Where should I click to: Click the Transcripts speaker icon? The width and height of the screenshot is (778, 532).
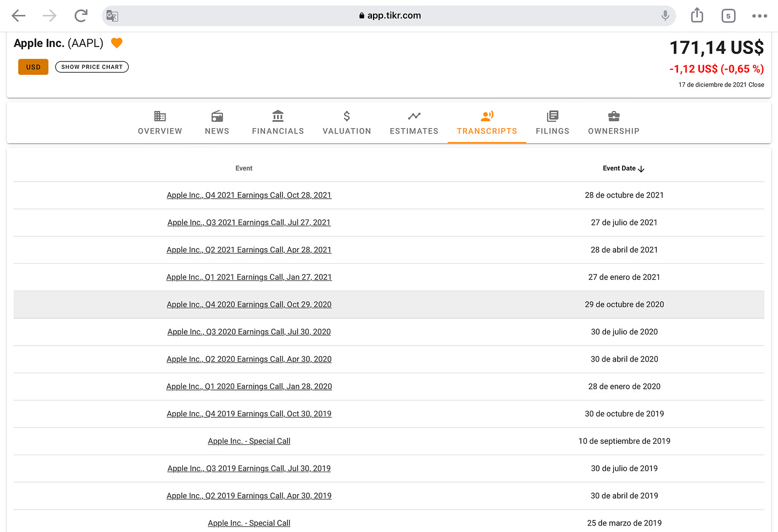point(487,116)
